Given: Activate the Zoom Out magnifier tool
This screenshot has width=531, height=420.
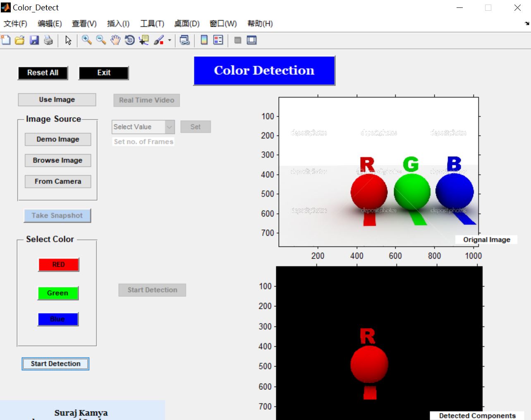Looking at the screenshot, I should click(x=101, y=40).
